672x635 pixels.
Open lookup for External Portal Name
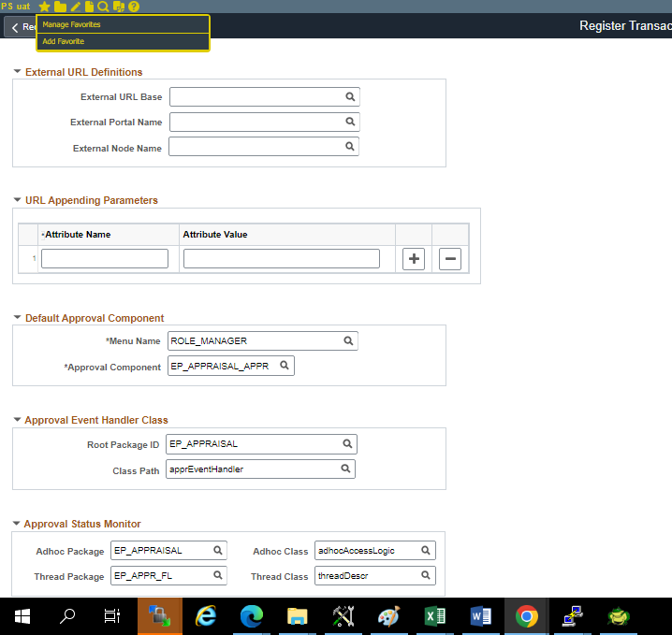click(350, 122)
